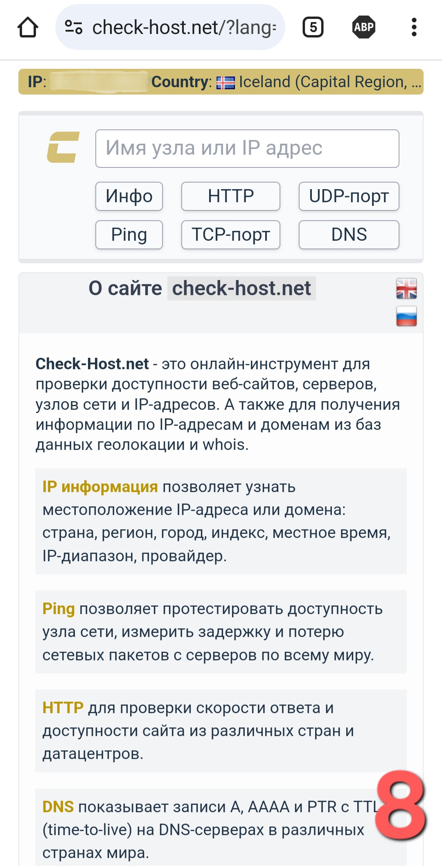Tap the red number 8 overlay
The image size is (442, 868).
coord(401,805)
